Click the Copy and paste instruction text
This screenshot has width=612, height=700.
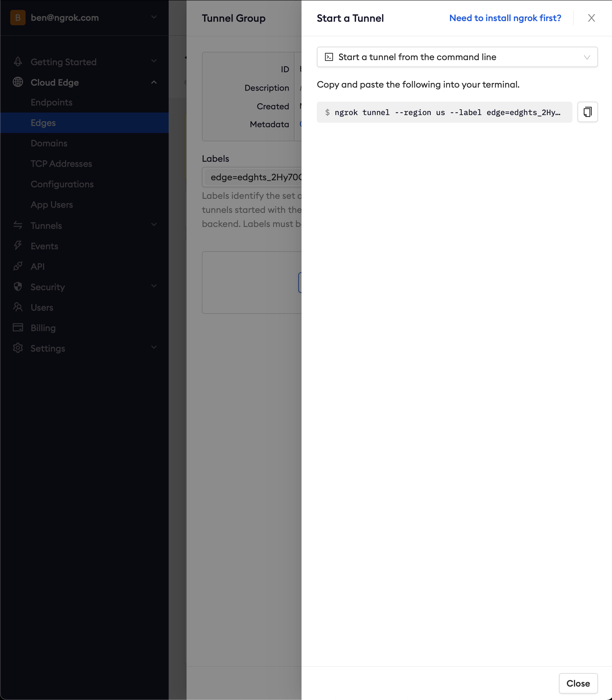tap(418, 84)
